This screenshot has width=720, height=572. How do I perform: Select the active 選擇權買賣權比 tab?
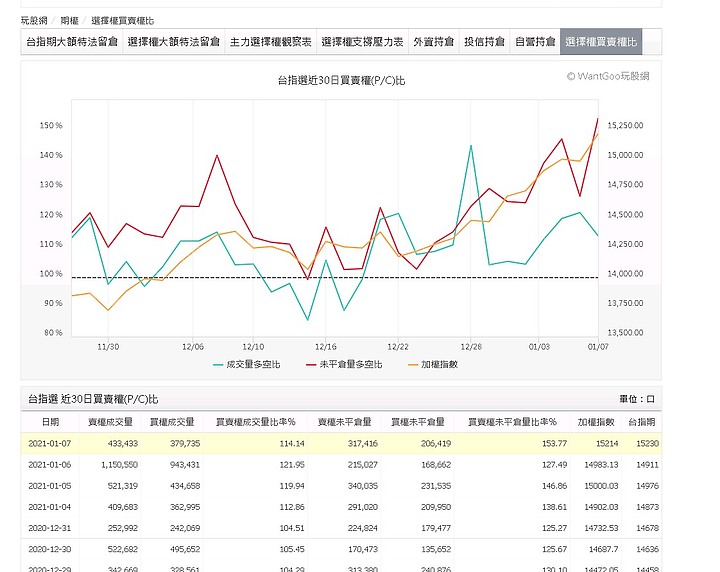[x=601, y=42]
